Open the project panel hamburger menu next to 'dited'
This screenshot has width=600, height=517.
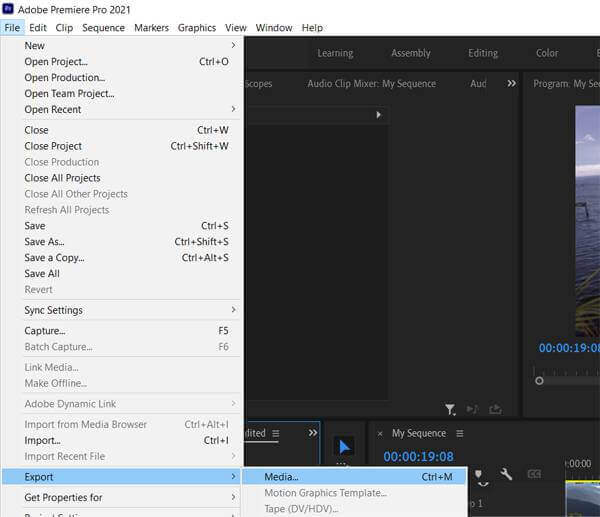pyautogui.click(x=276, y=433)
